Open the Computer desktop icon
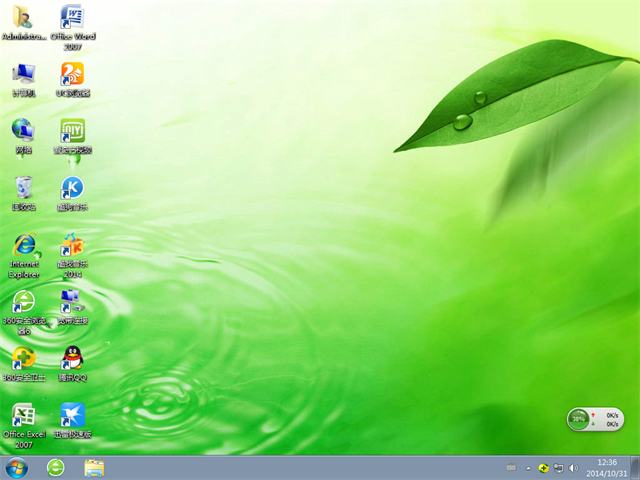 click(23, 74)
